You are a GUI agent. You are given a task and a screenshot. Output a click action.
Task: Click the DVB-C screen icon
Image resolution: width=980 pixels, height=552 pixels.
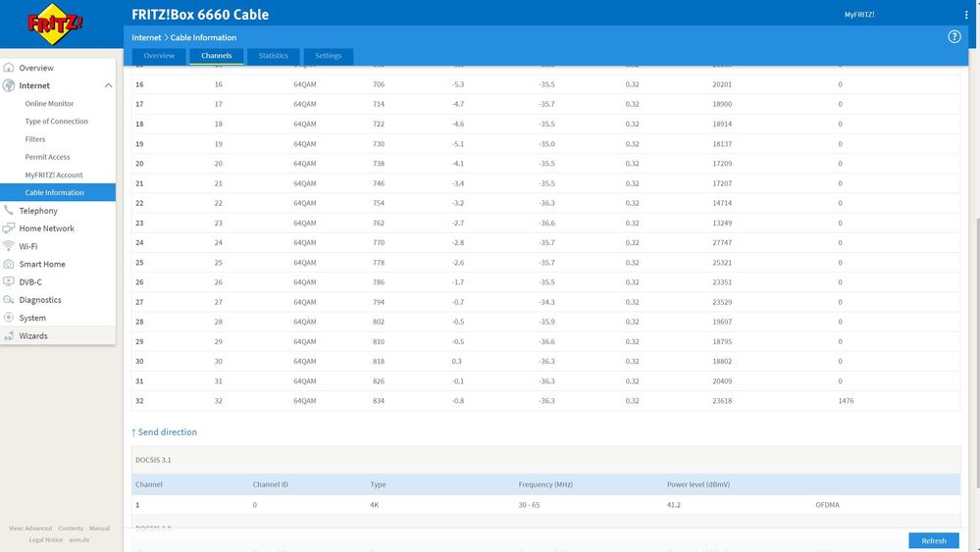pos(9,282)
